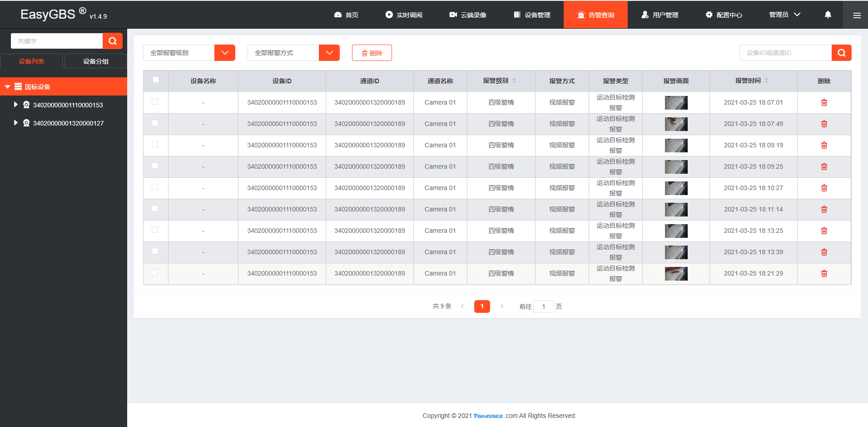
Task: Sort by alarm level column arrows
Action: [x=514, y=80]
